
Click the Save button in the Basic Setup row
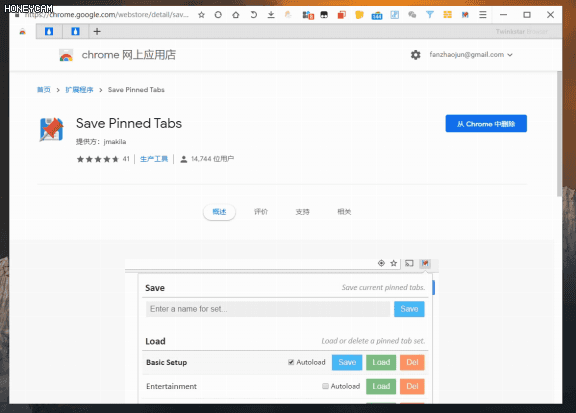[347, 362]
